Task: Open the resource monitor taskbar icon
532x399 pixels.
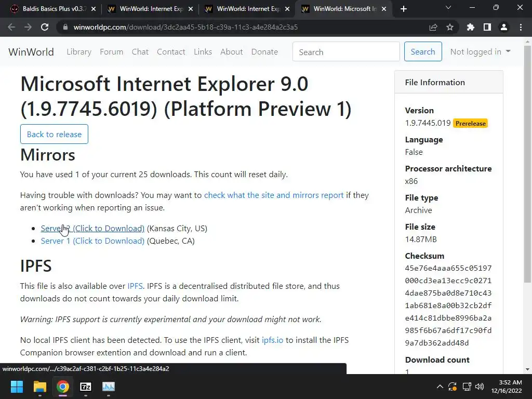Action: 109,387
